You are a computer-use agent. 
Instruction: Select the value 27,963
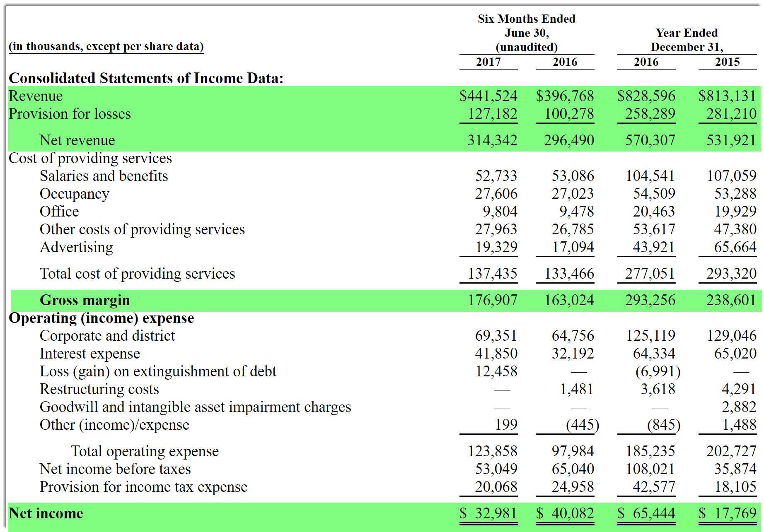point(496,229)
